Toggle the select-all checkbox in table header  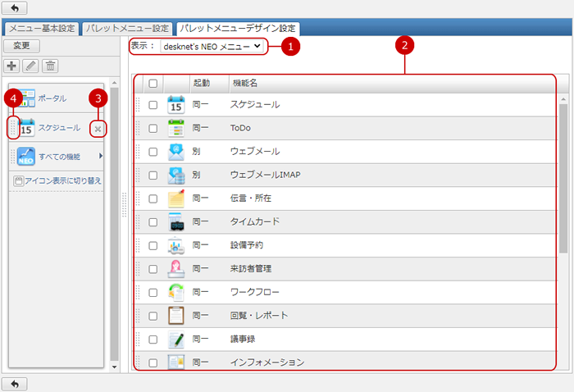pos(153,83)
